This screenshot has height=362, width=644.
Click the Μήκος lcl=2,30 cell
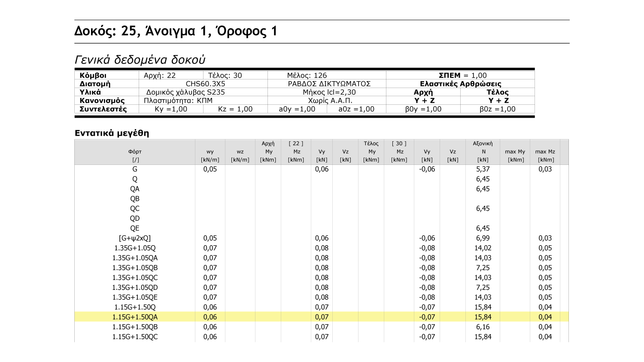point(329,92)
